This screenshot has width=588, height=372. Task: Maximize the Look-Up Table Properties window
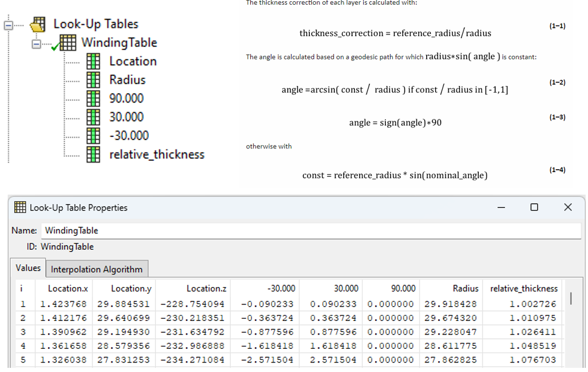tap(534, 207)
